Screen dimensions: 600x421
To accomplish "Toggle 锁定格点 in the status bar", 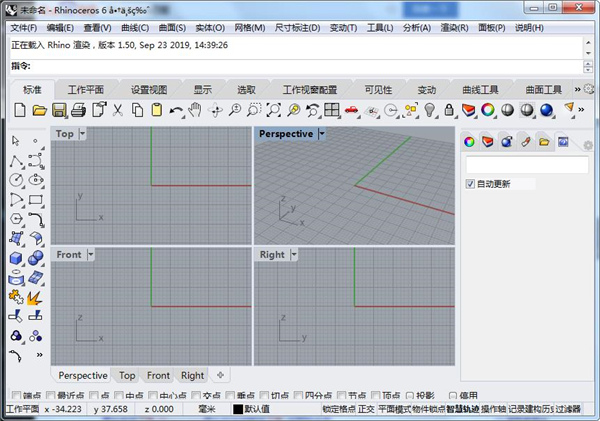I will [339, 409].
